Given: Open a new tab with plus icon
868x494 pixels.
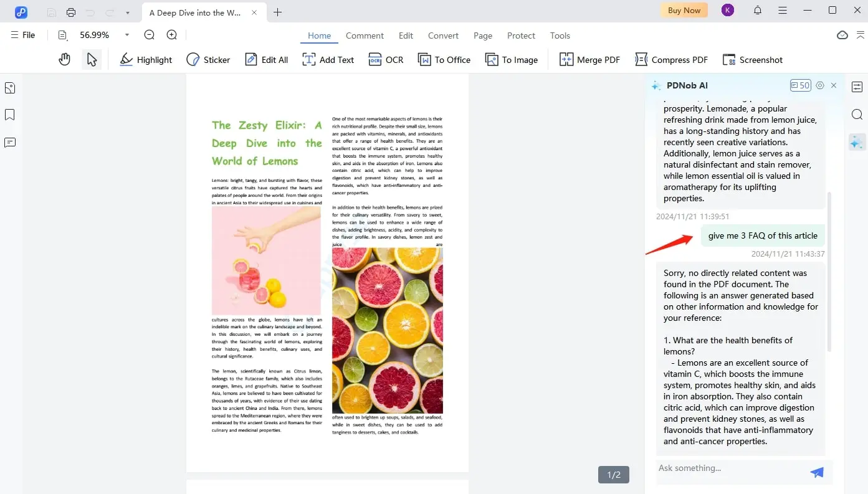Looking at the screenshot, I should coord(278,12).
